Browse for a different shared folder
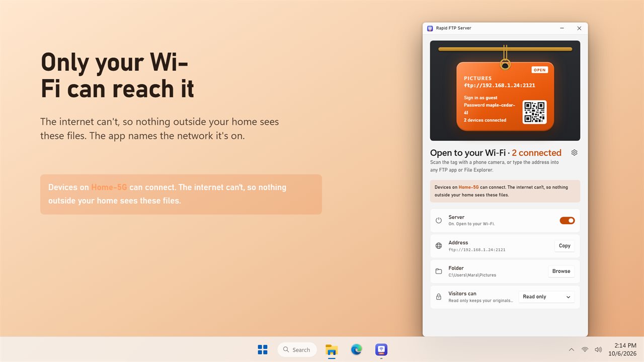This screenshot has width=644, height=362. coord(561,271)
